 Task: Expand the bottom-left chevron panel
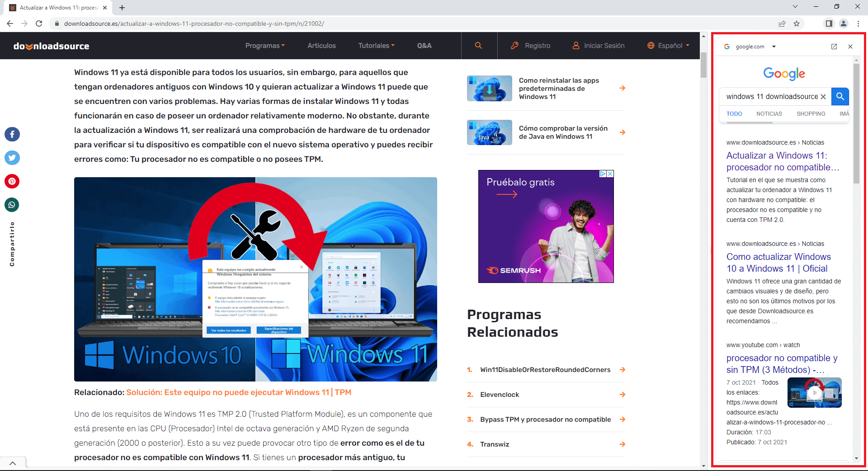[x=13, y=463]
